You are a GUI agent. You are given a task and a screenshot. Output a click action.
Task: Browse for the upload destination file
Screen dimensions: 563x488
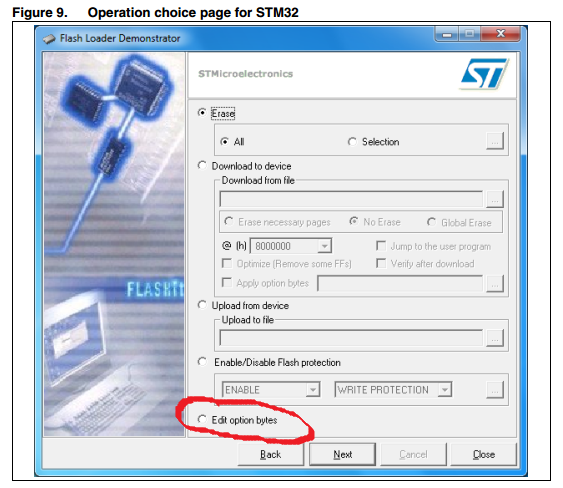(495, 338)
